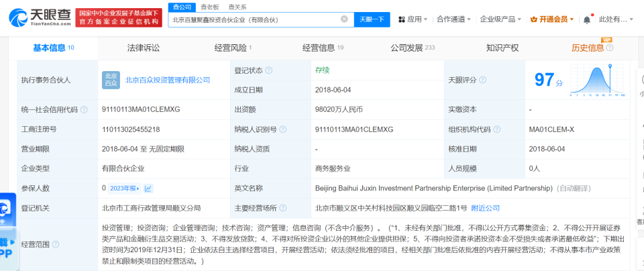Switch to the 查老板 search tab
The height and width of the screenshot is (271, 644).
click(210, 7)
